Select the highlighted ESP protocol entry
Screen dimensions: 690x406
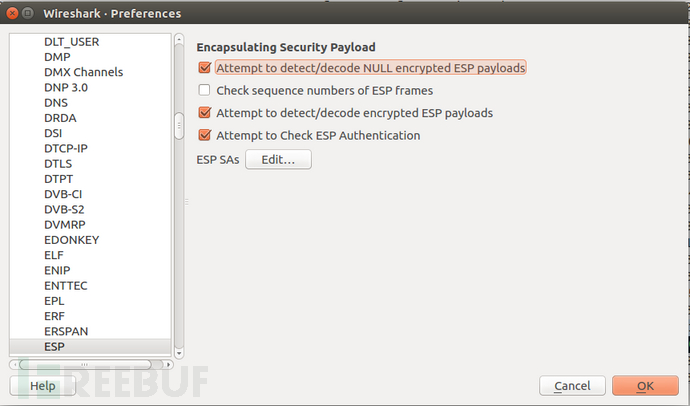pos(55,346)
